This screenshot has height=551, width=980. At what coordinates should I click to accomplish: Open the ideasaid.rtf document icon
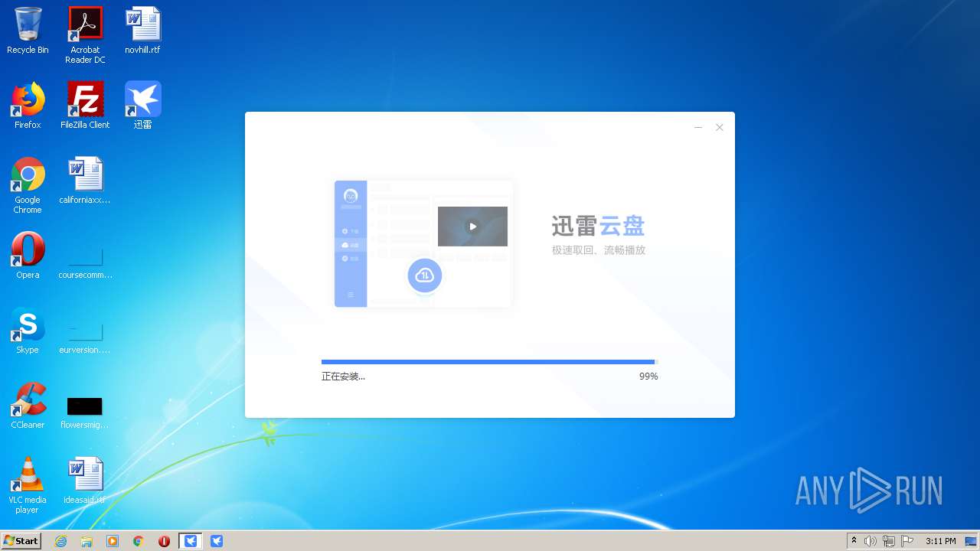(85, 481)
